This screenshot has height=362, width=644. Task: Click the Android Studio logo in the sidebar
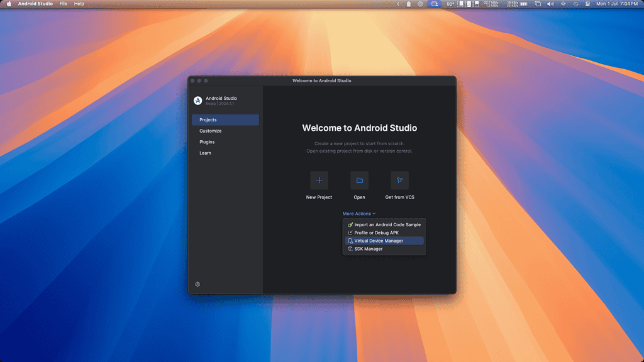(197, 101)
